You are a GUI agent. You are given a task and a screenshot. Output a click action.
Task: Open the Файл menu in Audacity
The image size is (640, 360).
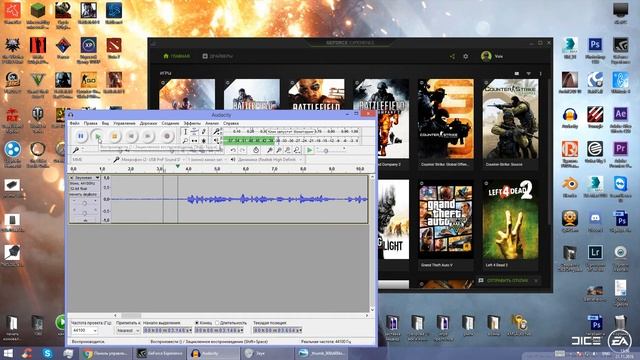74,123
